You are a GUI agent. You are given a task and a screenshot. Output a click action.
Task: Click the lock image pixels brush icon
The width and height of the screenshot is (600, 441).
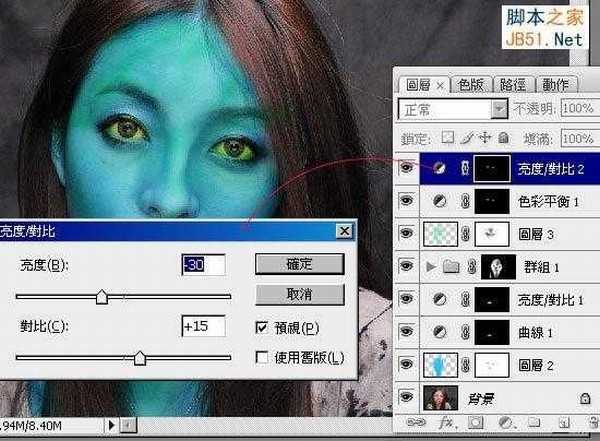[x=466, y=137]
